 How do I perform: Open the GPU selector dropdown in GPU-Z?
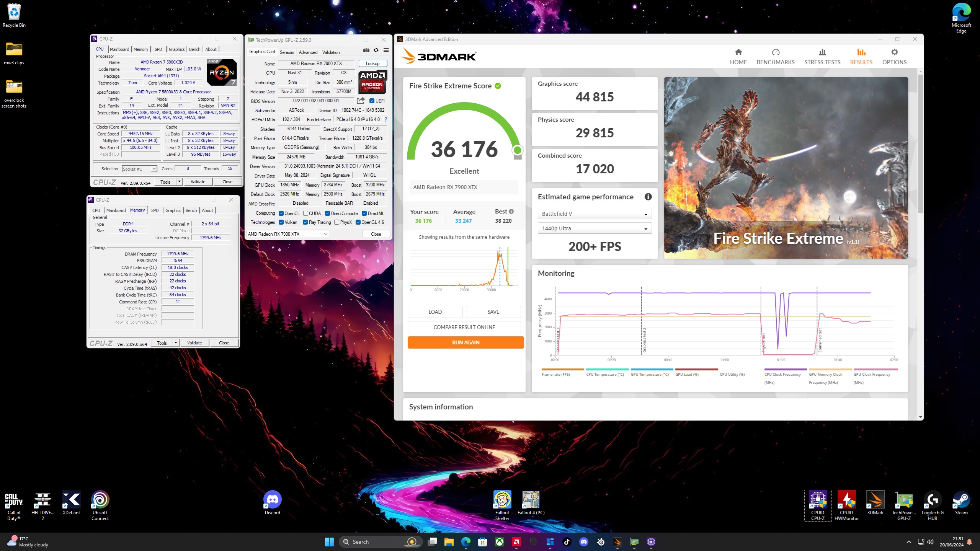coord(287,234)
